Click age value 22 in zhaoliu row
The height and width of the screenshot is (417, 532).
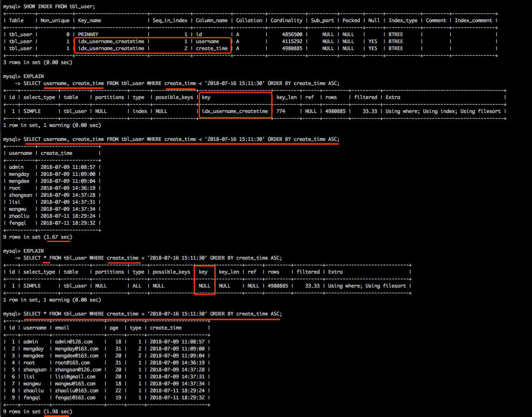pyautogui.click(x=118, y=391)
